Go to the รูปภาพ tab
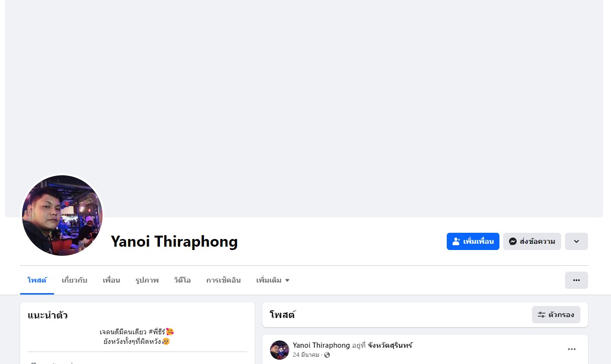The height and width of the screenshot is (364, 611). pos(147,280)
